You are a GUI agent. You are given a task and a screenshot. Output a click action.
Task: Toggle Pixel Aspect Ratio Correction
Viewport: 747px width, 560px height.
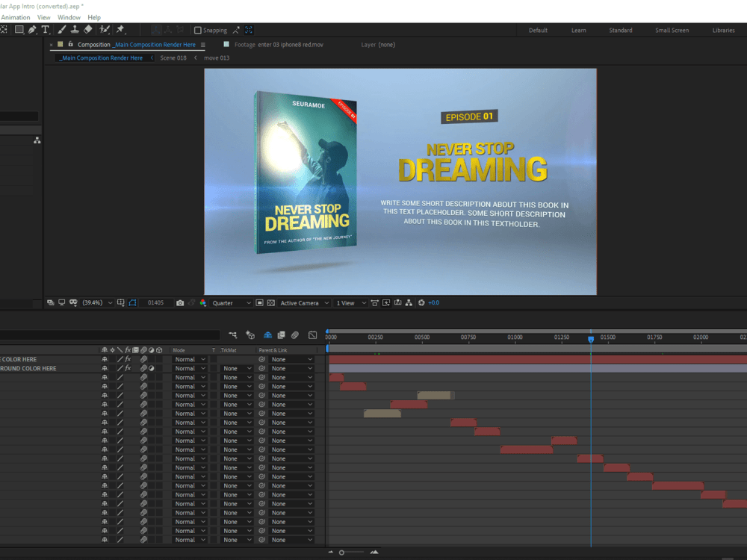375,303
